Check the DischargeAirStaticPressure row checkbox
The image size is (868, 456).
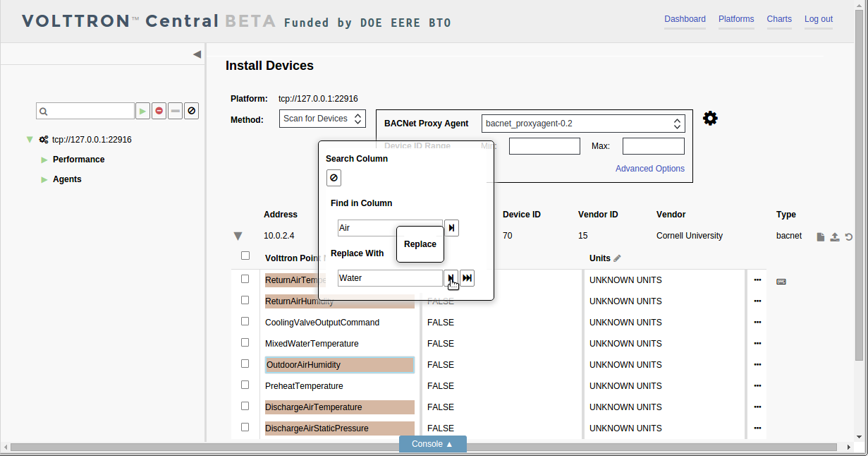tap(245, 427)
